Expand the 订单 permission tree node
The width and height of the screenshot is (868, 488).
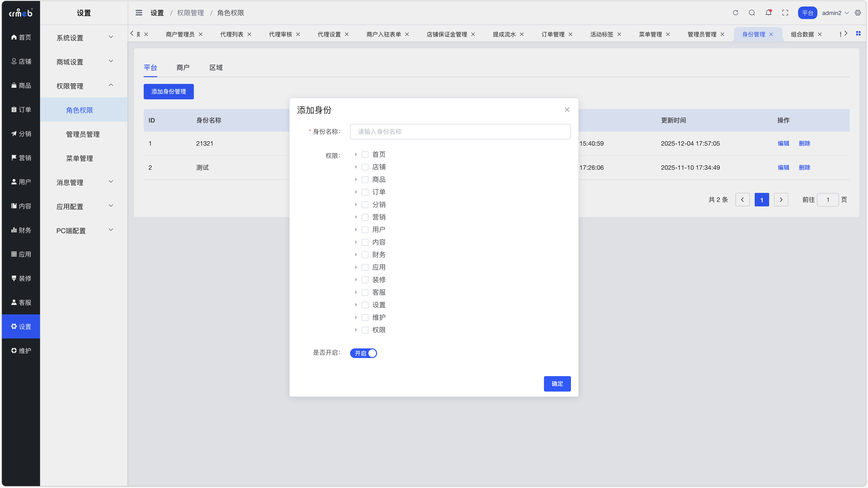(356, 192)
